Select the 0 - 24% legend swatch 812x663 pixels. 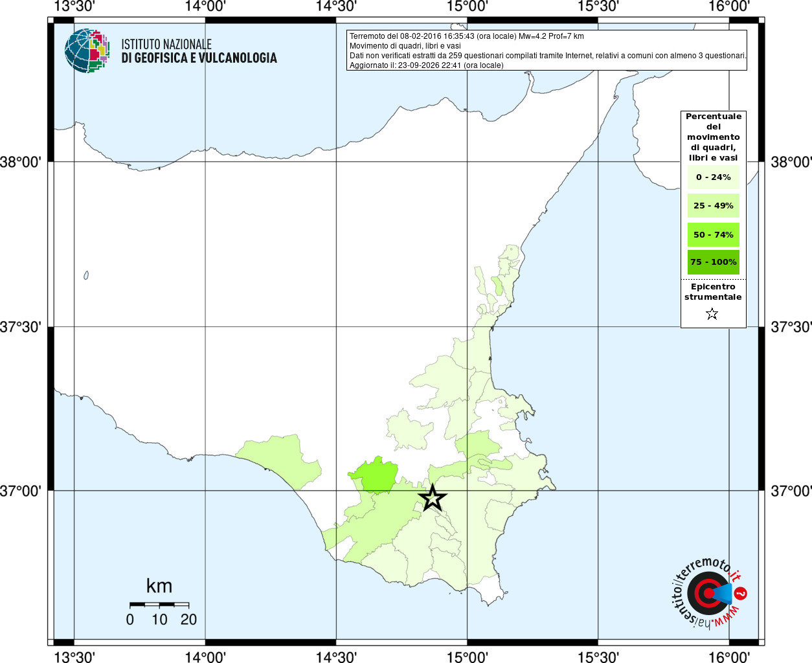pyautogui.click(x=713, y=177)
